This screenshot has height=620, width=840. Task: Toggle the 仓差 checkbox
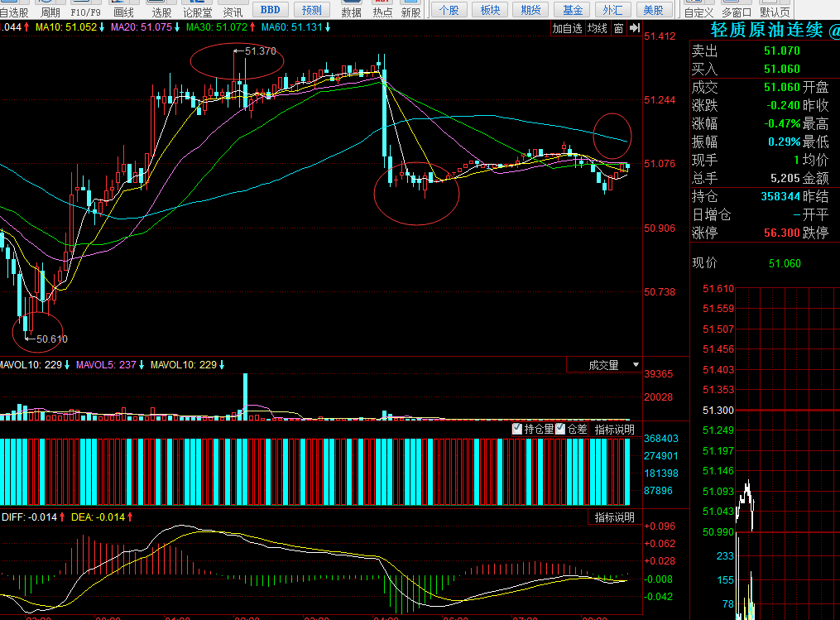pyautogui.click(x=560, y=429)
